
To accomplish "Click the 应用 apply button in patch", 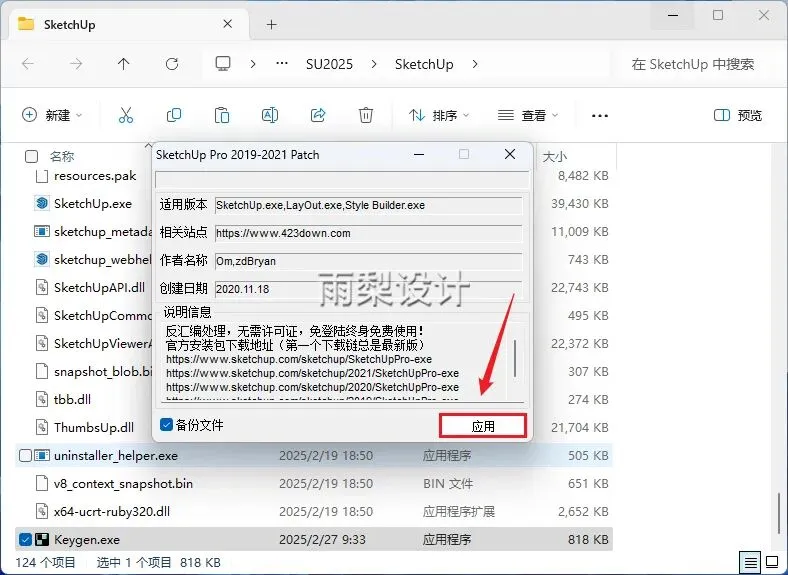I will pyautogui.click(x=483, y=426).
